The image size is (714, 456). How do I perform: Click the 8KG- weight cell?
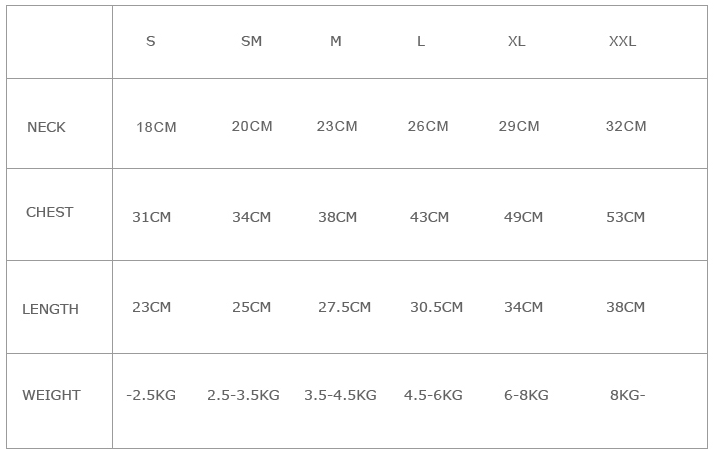click(627, 395)
